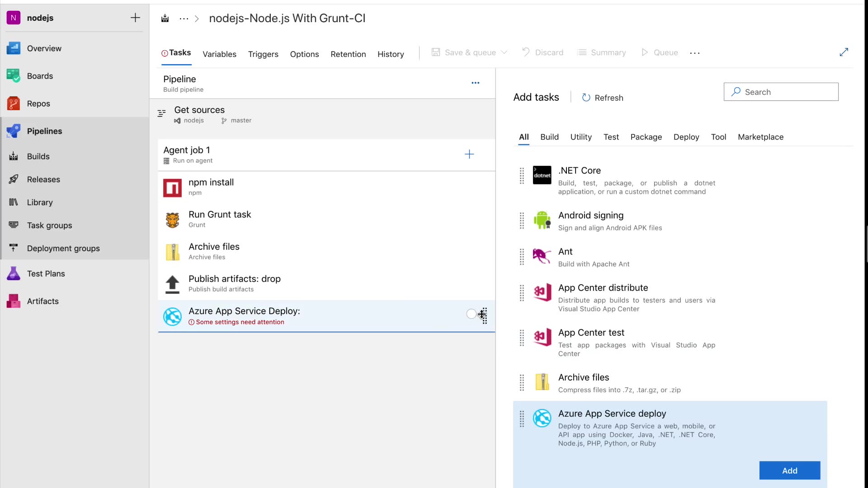Switch to the Marketplace tab
Screen dimensions: 868x488
pyautogui.click(x=760, y=137)
